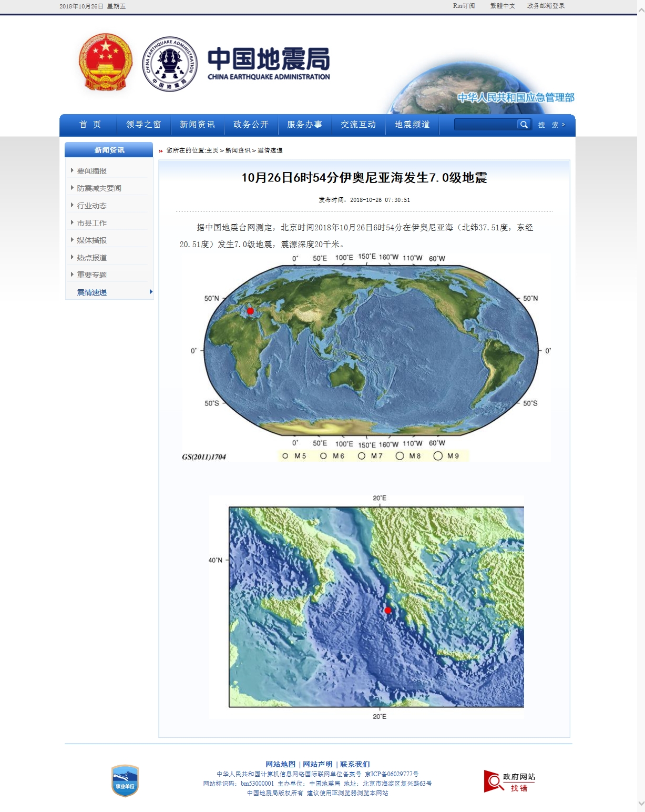Click the arrow beside 震情速递

151,292
